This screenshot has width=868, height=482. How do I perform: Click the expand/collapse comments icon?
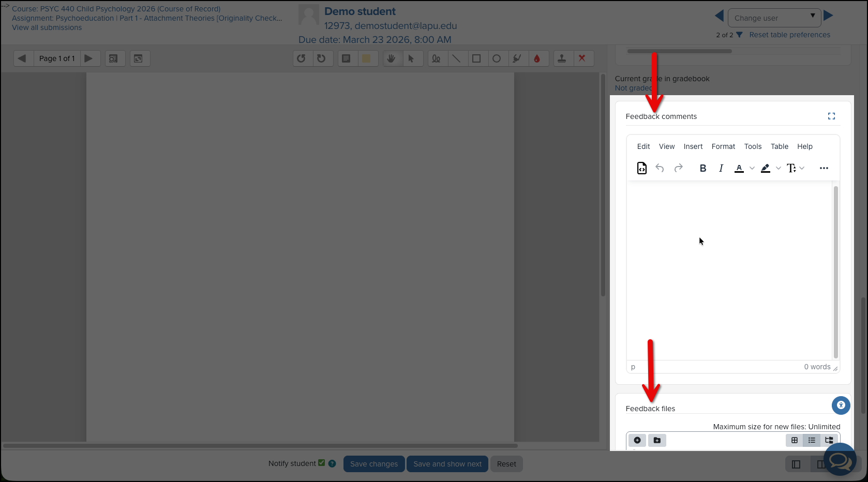click(x=139, y=58)
